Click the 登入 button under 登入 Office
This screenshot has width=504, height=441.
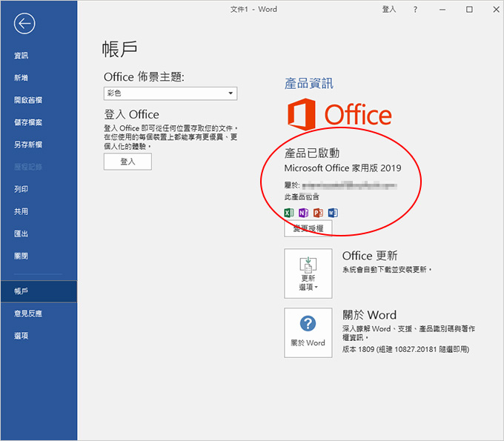pos(127,162)
